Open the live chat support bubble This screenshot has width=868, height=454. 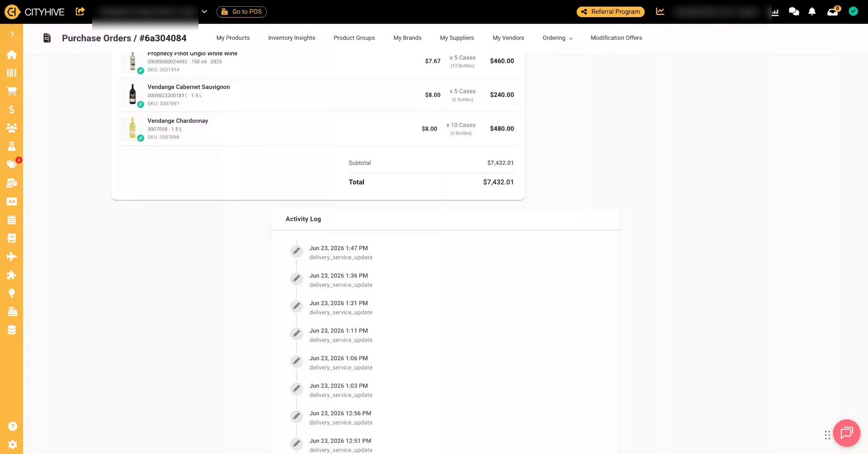click(x=846, y=433)
